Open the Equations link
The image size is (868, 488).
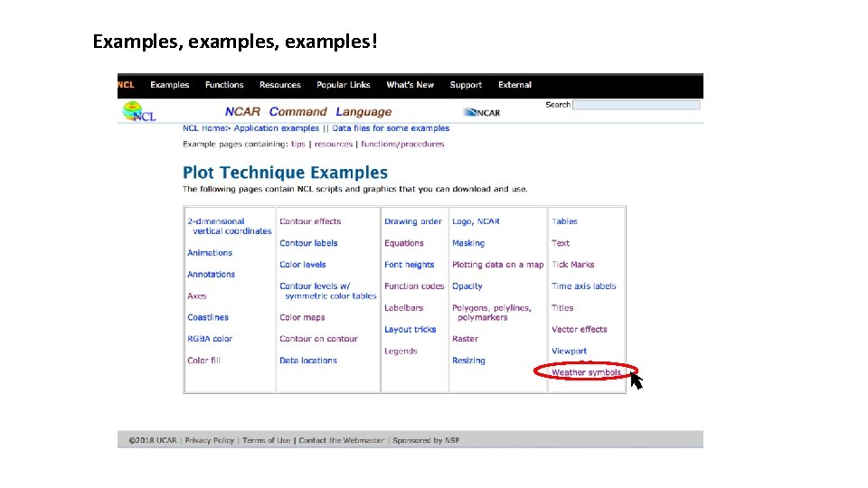(x=403, y=242)
